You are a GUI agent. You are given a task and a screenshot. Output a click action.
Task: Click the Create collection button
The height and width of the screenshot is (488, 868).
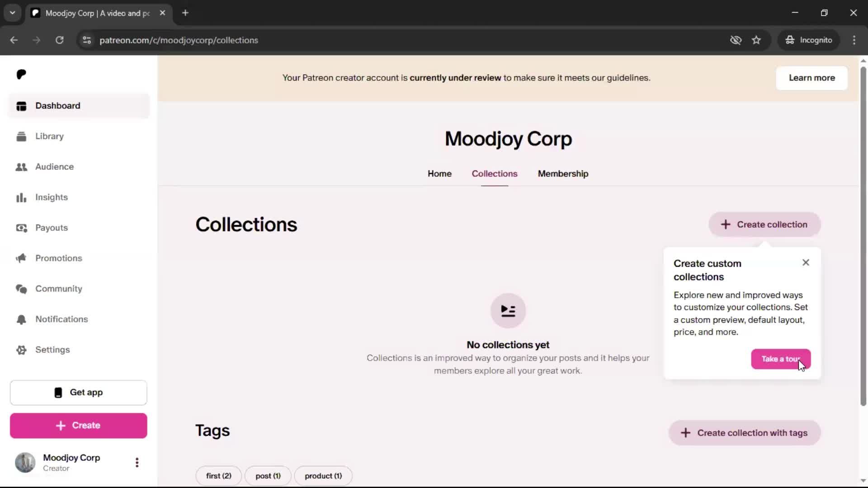[x=764, y=225]
